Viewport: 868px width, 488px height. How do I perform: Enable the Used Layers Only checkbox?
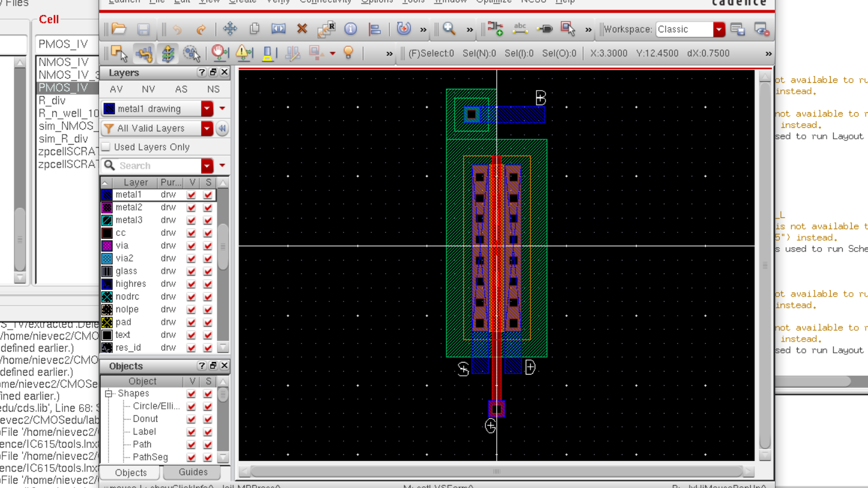[106, 147]
